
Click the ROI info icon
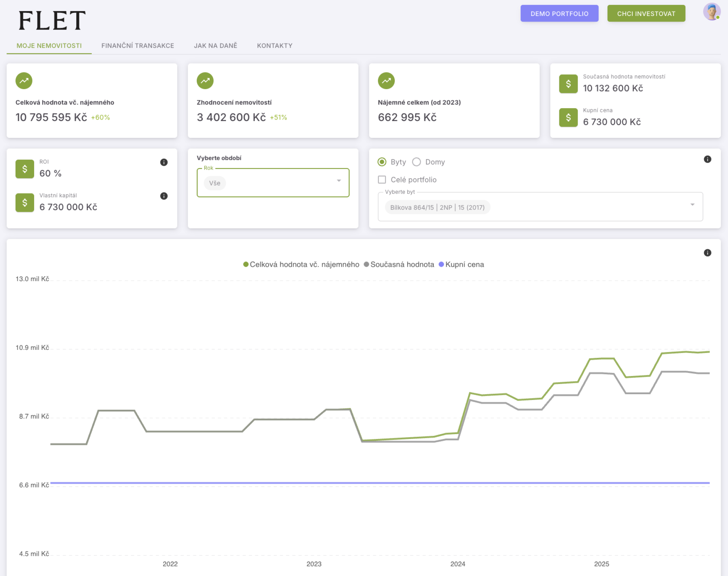pos(164,162)
